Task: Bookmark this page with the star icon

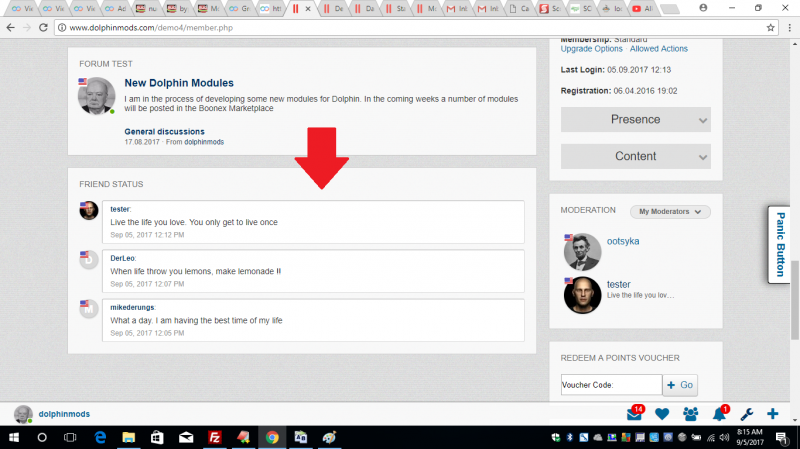Action: [x=770, y=28]
